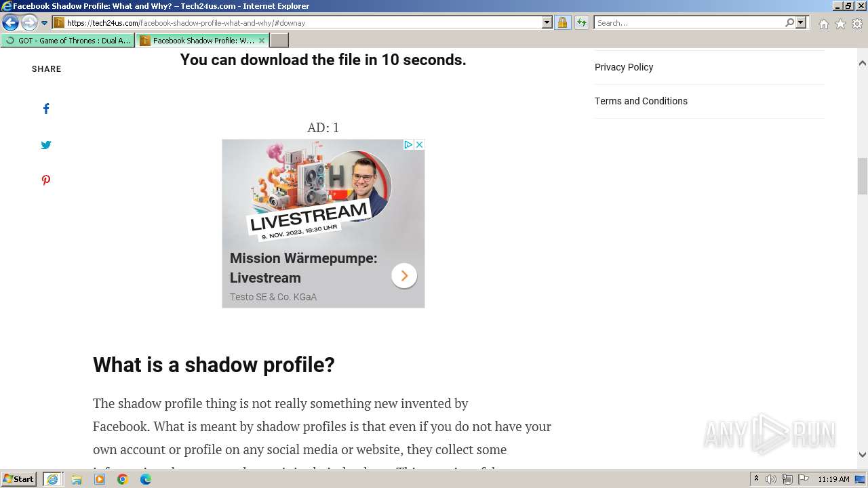Open File Explorer from the taskbar
Image resolution: width=868 pixels, height=488 pixels.
pyautogui.click(x=77, y=479)
